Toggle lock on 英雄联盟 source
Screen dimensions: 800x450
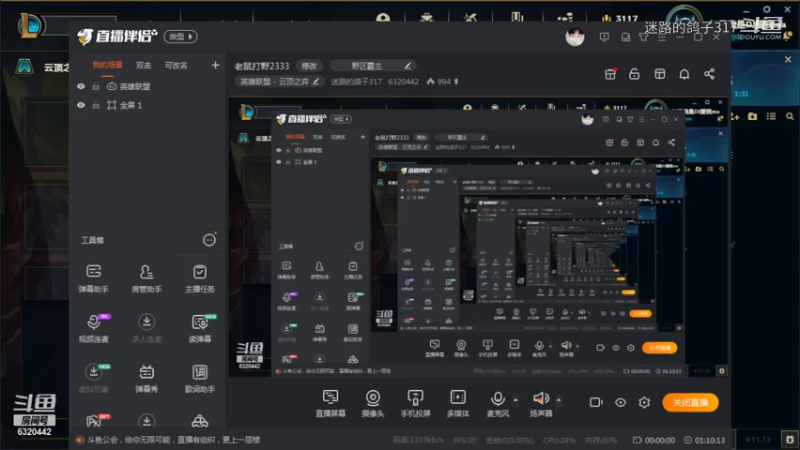[95, 86]
